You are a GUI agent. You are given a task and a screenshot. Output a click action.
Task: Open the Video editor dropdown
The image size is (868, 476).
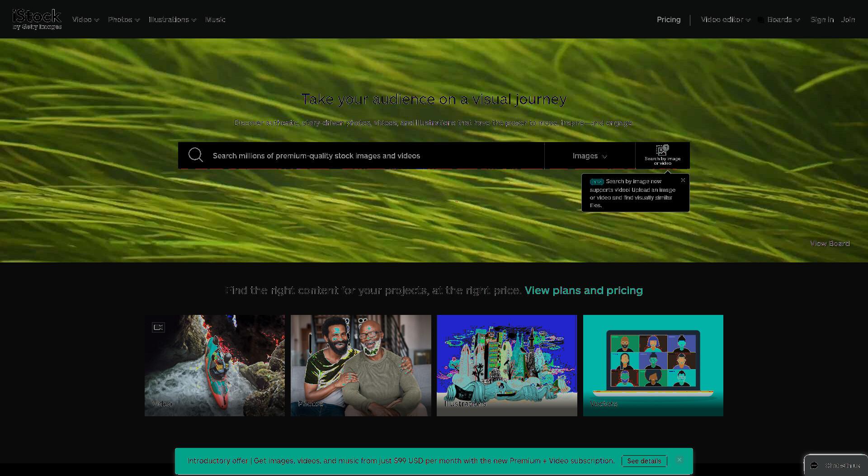coord(726,19)
